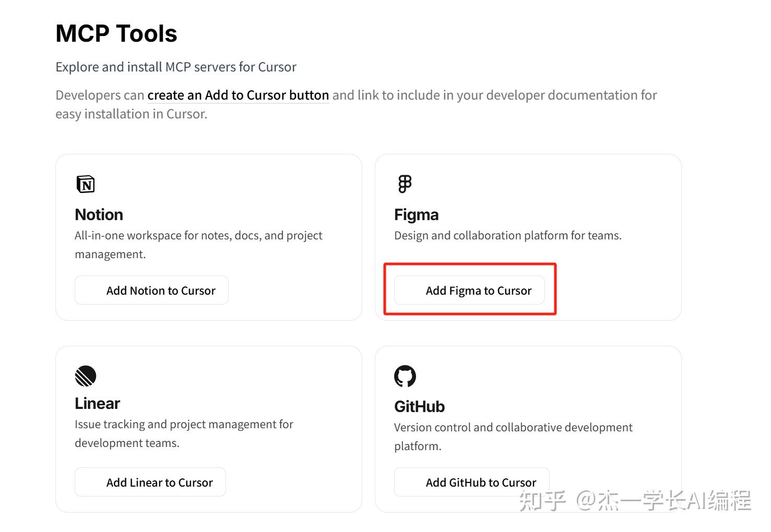The width and height of the screenshot is (771, 532).
Task: Click Figma's design and collaboration platform description
Action: point(507,236)
